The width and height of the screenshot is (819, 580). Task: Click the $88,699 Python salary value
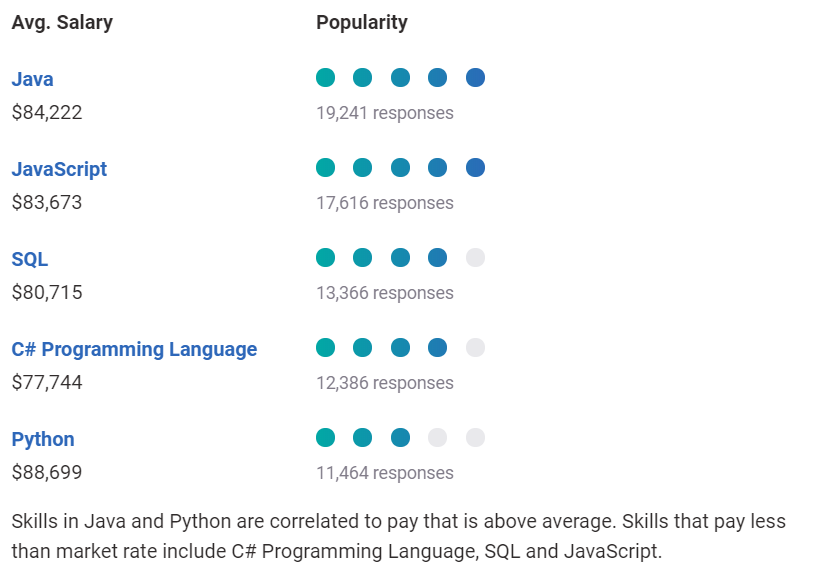(x=47, y=472)
